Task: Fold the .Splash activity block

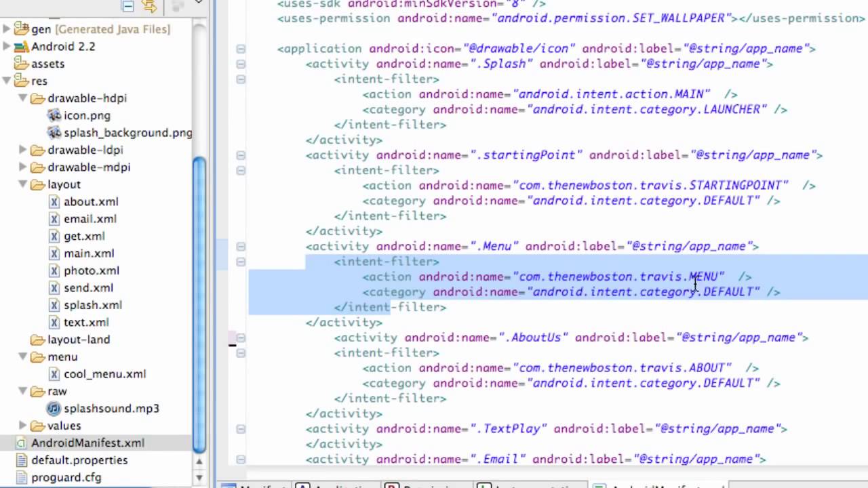Action: (x=241, y=64)
